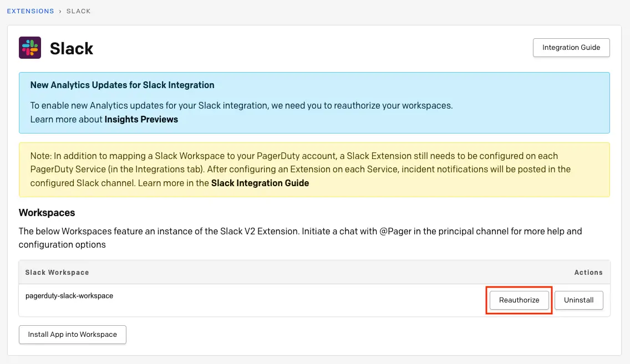630x364 pixels.
Task: Click the Slack breadcrumb item
Action: point(78,11)
